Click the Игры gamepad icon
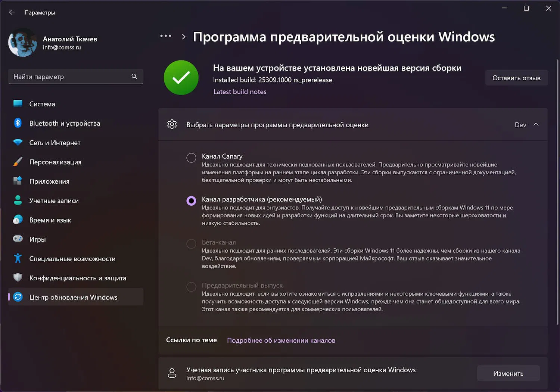Image resolution: width=560 pixels, height=392 pixels. tap(18, 239)
